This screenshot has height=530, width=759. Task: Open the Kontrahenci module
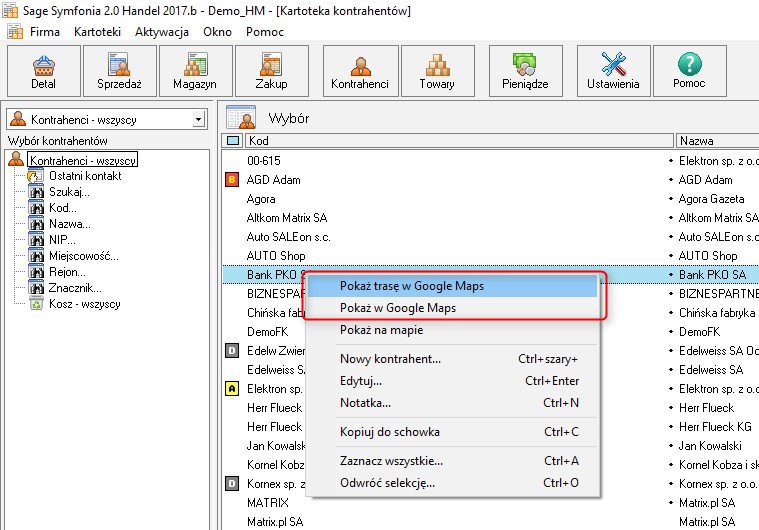click(360, 71)
